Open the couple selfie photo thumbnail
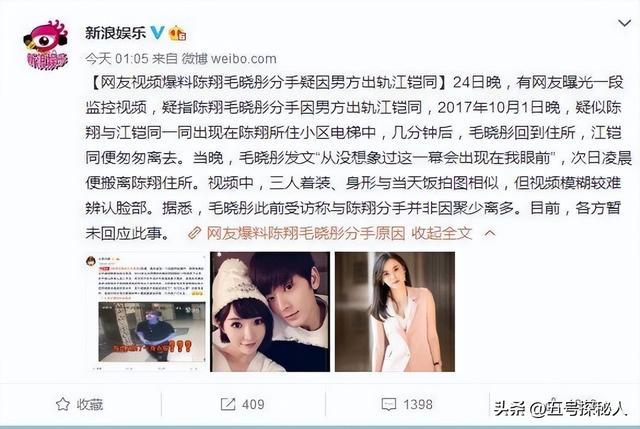This screenshot has width=640, height=429. coord(270,312)
